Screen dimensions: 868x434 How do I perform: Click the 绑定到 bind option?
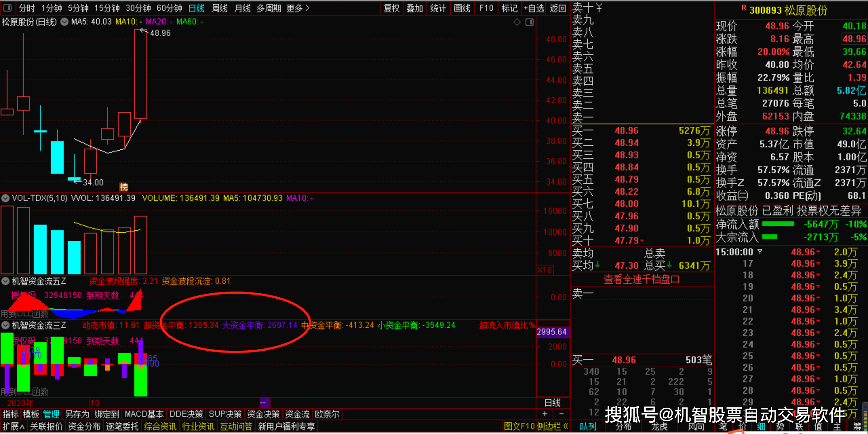click(x=106, y=414)
